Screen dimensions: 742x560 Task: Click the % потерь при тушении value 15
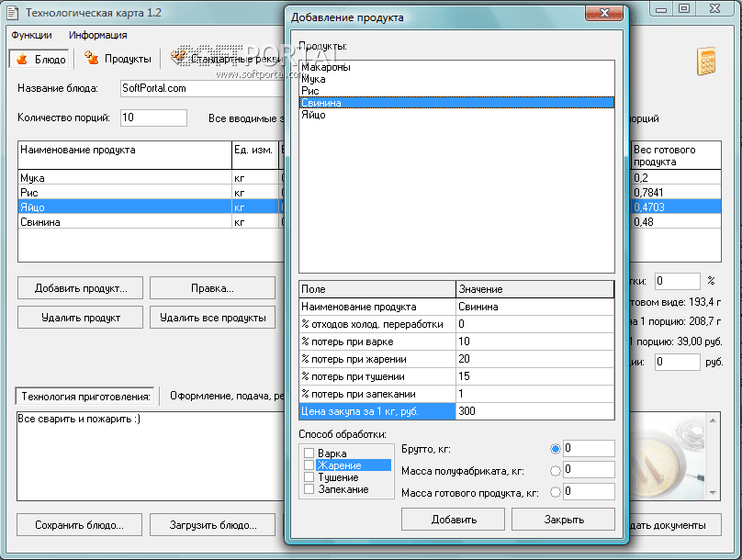click(x=534, y=376)
